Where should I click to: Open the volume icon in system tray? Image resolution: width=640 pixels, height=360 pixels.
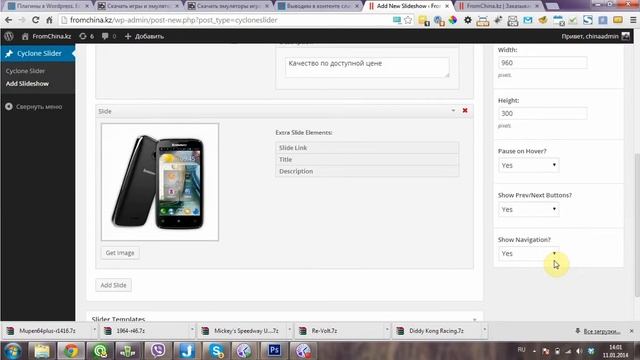pos(579,351)
